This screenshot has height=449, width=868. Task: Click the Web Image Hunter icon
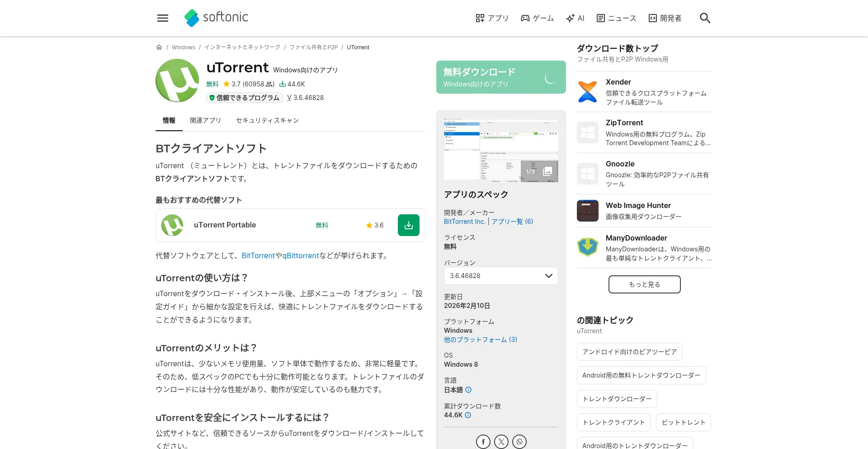(588, 211)
